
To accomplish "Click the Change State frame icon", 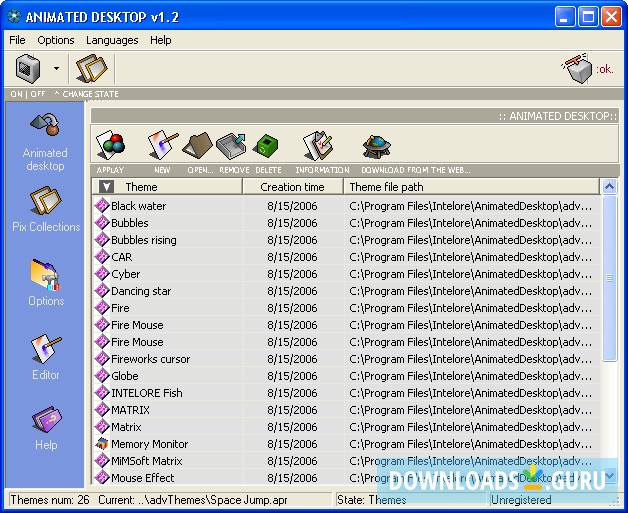I will tap(91, 69).
